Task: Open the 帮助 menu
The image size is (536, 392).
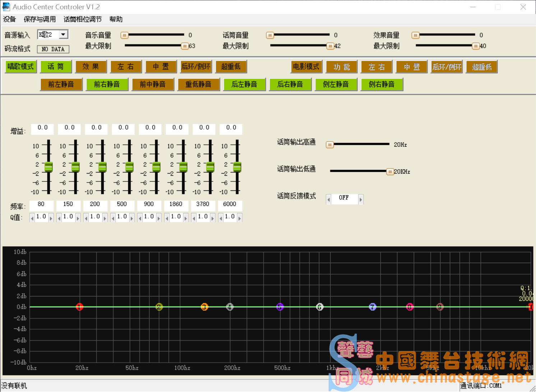Action: 116,19
